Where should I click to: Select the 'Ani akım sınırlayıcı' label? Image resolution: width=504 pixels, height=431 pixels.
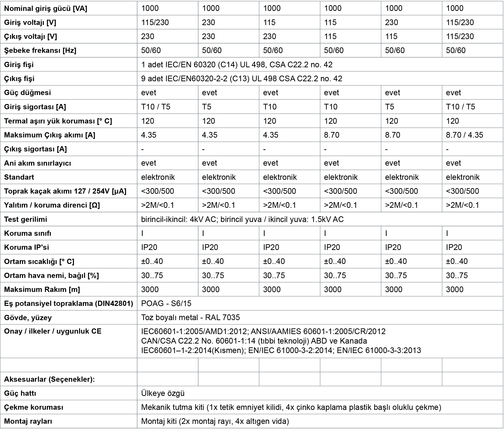click(x=37, y=163)
